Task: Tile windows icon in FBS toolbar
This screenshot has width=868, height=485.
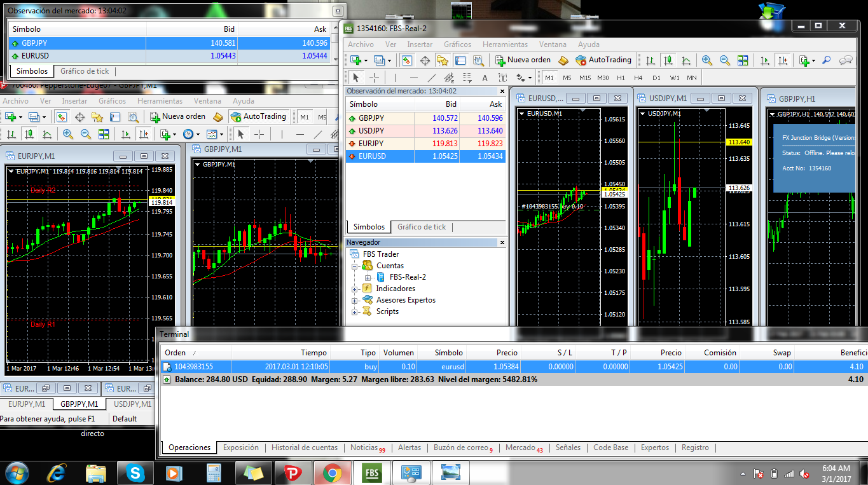Action: pos(743,60)
